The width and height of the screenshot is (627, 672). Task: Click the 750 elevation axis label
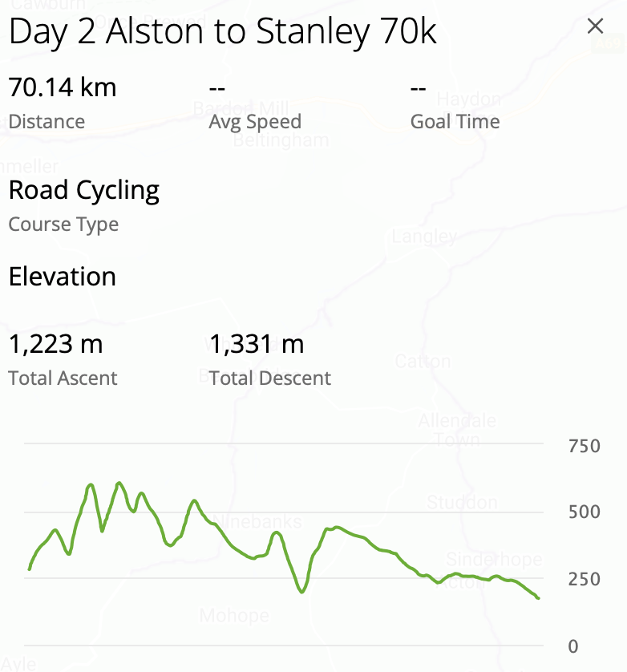click(x=584, y=446)
